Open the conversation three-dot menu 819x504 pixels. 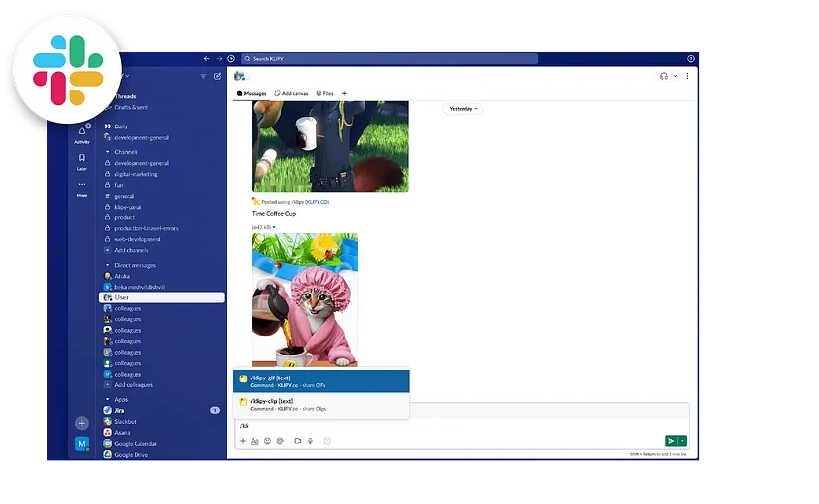(x=687, y=76)
